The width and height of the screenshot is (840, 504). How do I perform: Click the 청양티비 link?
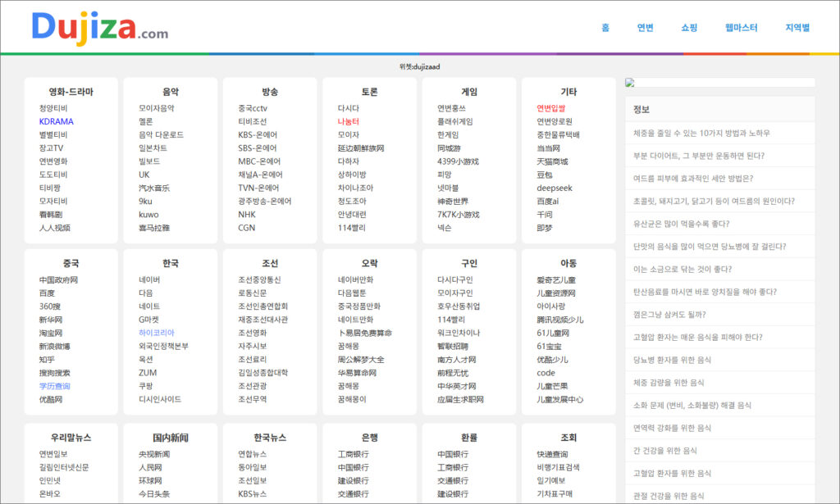53,108
